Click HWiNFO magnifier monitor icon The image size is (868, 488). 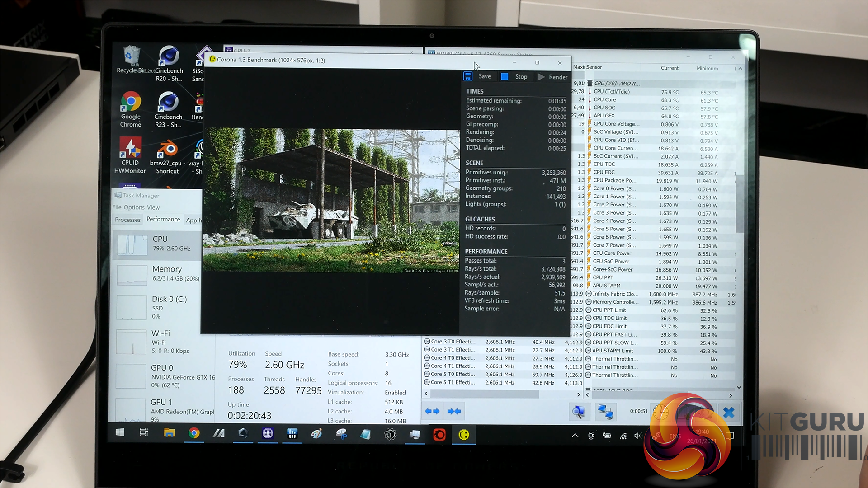pos(578,411)
